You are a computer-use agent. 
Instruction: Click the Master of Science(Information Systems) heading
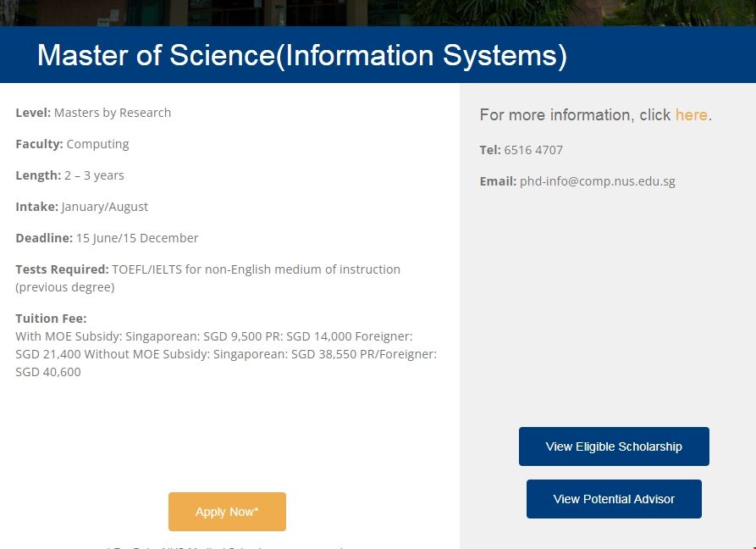(302, 55)
